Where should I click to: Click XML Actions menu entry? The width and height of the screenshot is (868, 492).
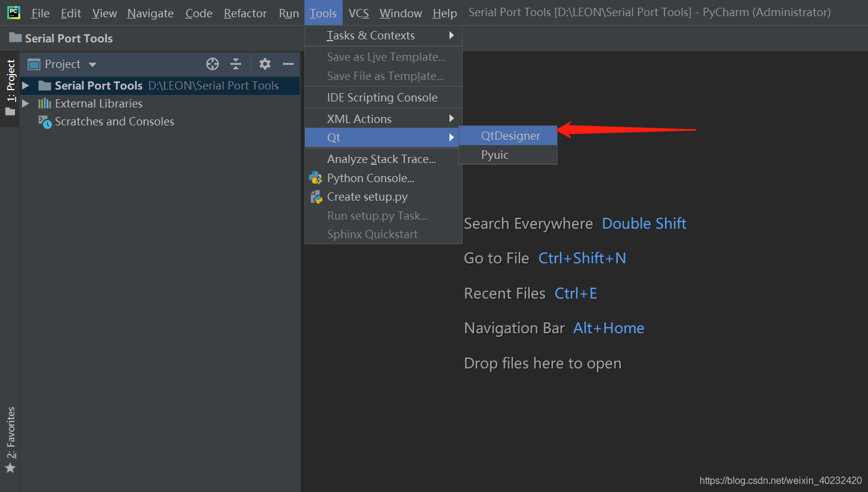pyautogui.click(x=383, y=119)
